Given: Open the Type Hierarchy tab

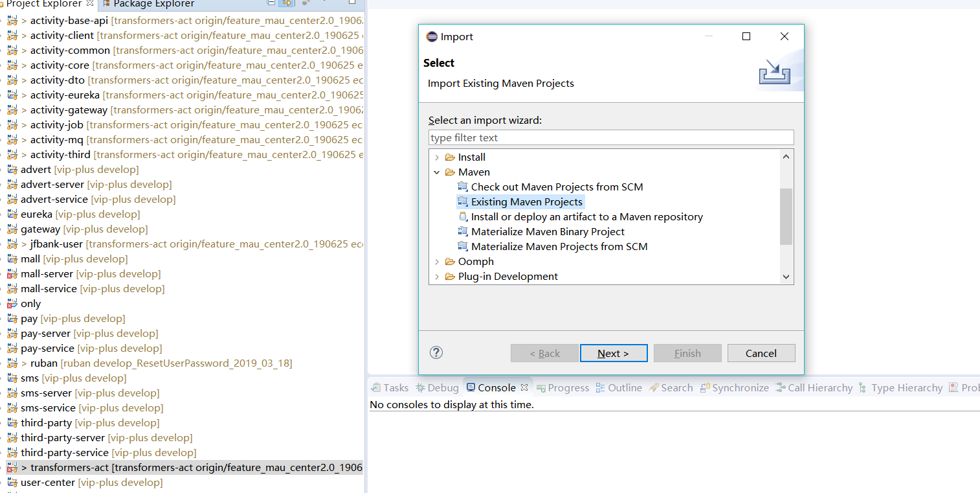Looking at the screenshot, I should [900, 388].
